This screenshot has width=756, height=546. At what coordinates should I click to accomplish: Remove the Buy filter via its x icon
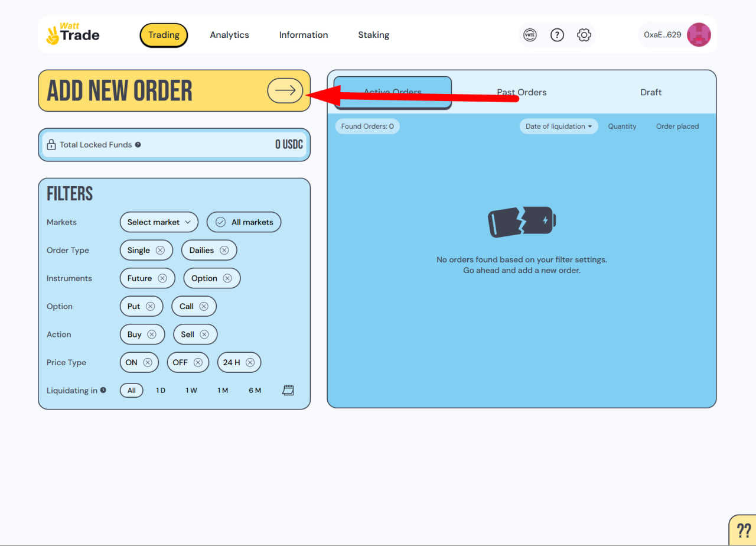(151, 334)
